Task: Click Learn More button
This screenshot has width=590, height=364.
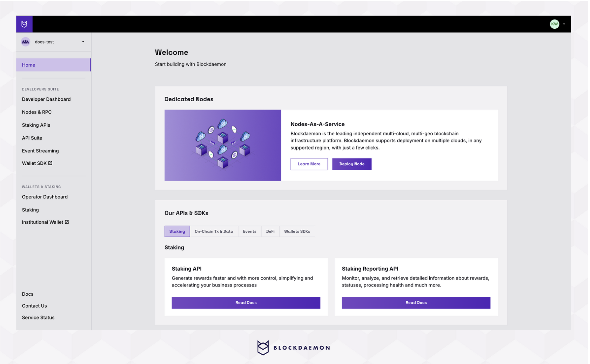Action: tap(309, 164)
